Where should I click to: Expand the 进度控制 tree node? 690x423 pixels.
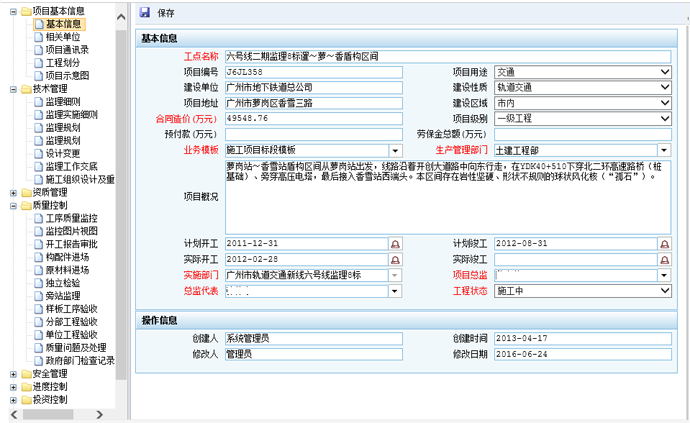(12, 387)
